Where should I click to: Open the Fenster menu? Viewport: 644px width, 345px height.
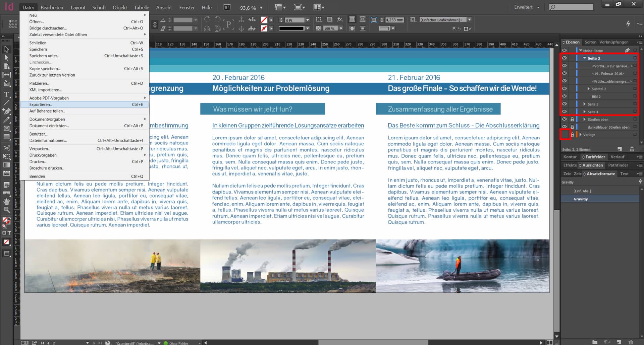[186, 7]
